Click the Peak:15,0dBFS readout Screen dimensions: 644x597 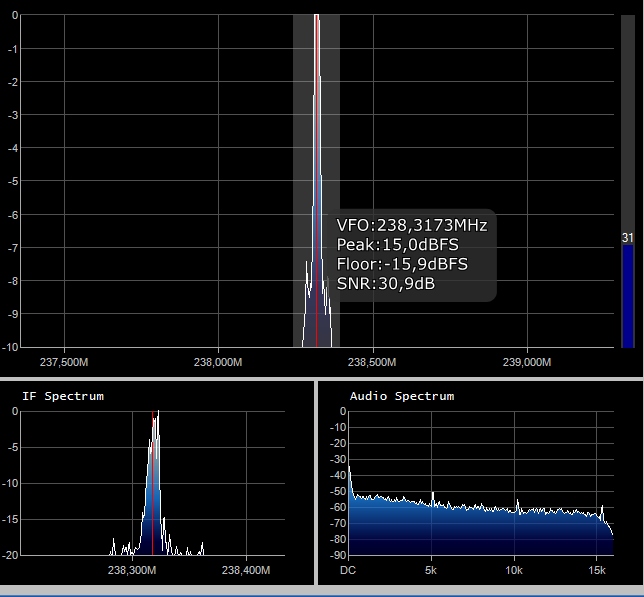397,245
